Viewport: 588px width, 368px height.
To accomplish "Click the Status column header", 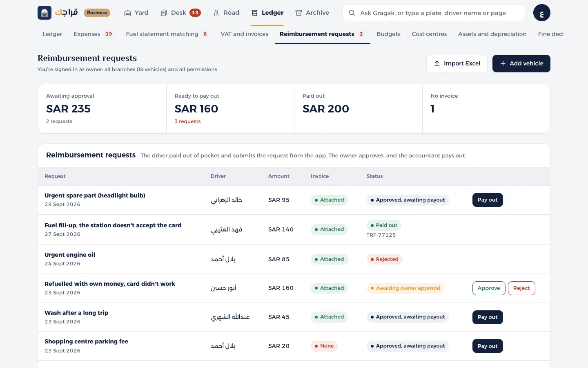I will coord(374,176).
